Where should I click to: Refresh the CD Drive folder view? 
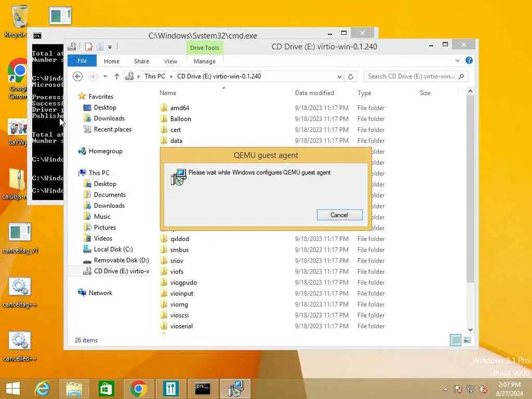pos(351,76)
